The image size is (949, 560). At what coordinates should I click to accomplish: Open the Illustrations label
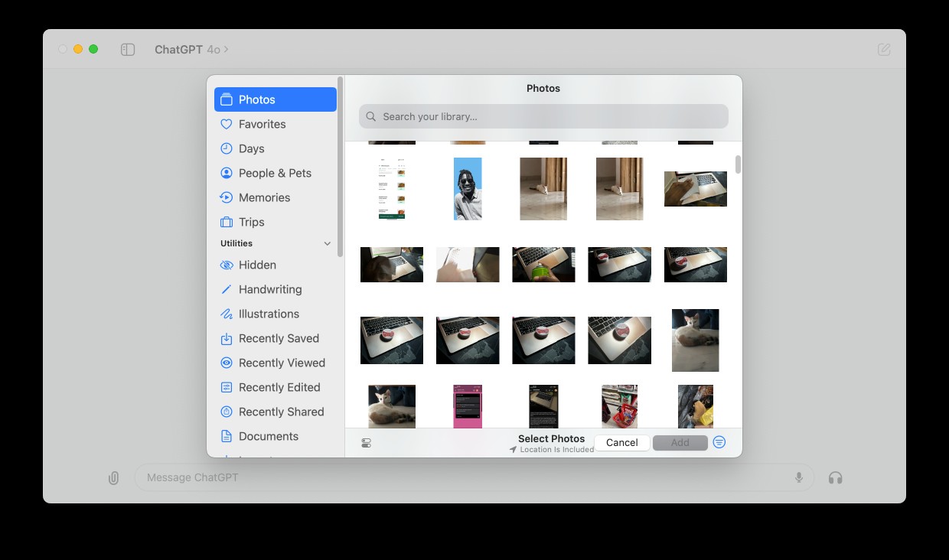coord(269,314)
